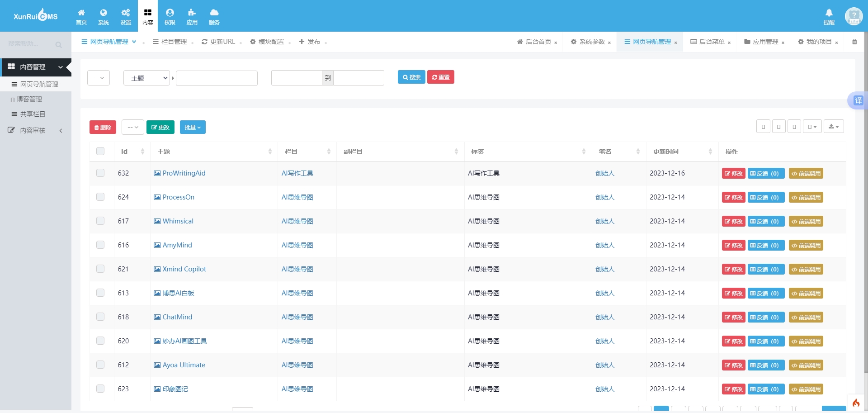
Task: Open the 设置 gears icon in top bar
Action: coord(126,16)
